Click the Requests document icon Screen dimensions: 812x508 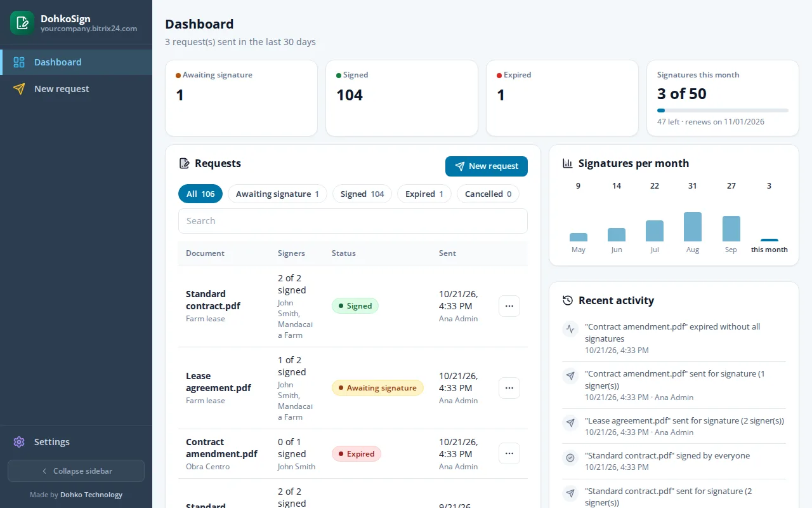coord(185,164)
